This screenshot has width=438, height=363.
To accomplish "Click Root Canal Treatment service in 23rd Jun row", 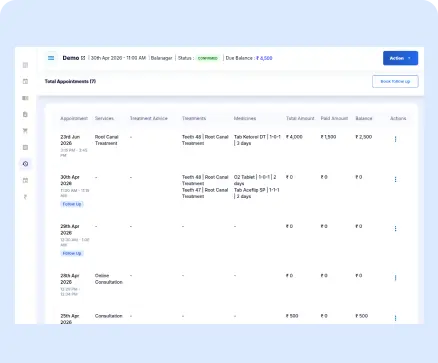I will click(107, 140).
